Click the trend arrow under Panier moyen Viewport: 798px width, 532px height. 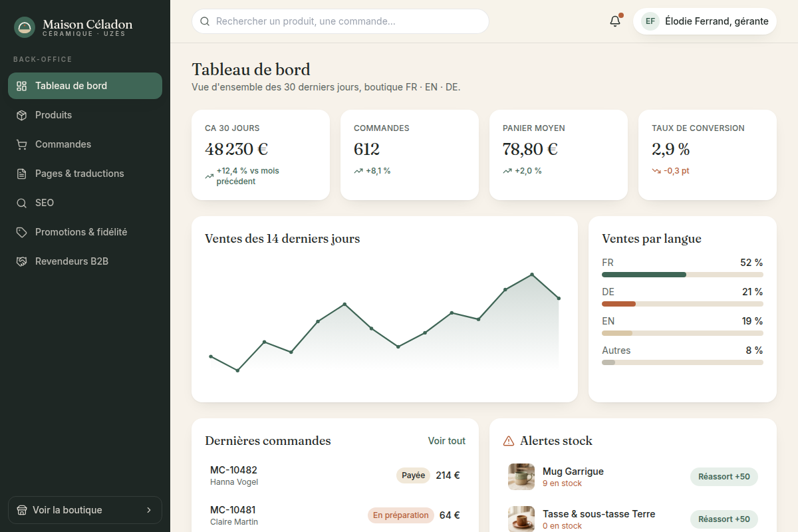pyautogui.click(x=507, y=171)
